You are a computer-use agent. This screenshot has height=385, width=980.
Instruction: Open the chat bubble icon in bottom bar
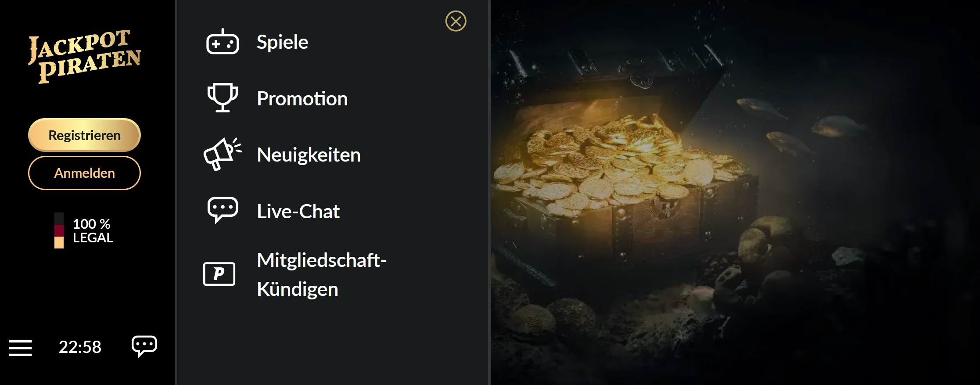tap(144, 346)
